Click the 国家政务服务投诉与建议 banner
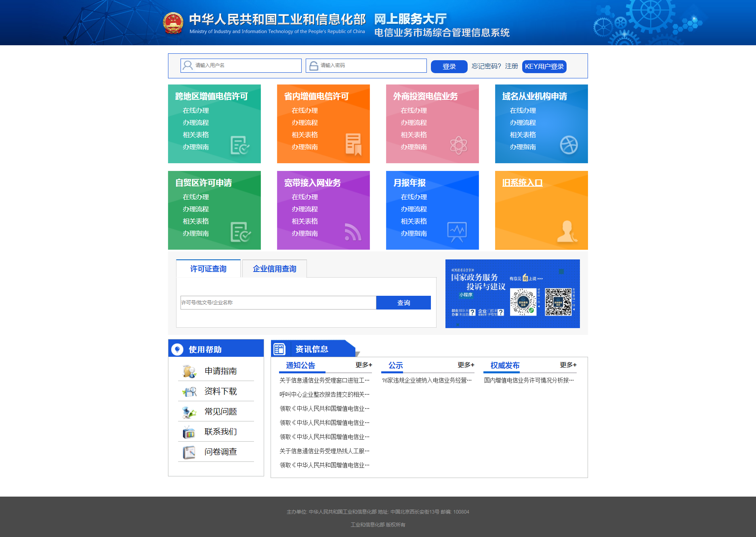The width and height of the screenshot is (756, 537). coord(512,294)
